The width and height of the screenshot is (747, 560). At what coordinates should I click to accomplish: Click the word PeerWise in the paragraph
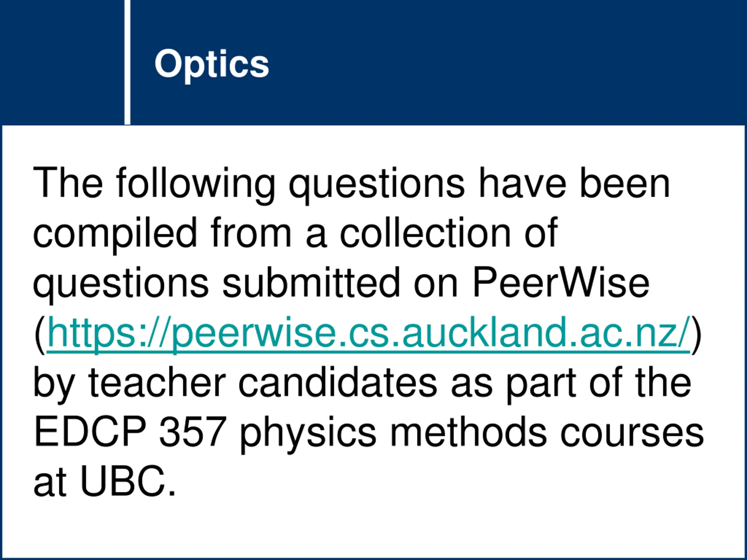[x=561, y=283]
